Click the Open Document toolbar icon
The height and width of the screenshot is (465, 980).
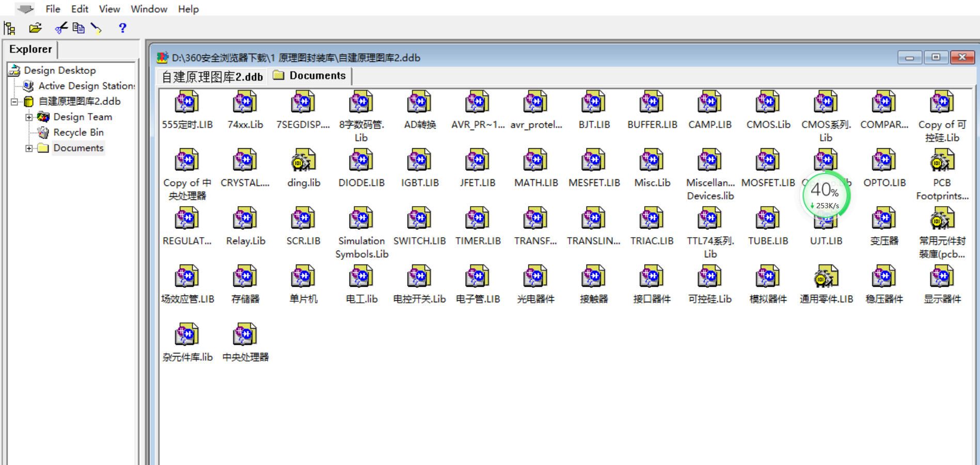coord(36,28)
